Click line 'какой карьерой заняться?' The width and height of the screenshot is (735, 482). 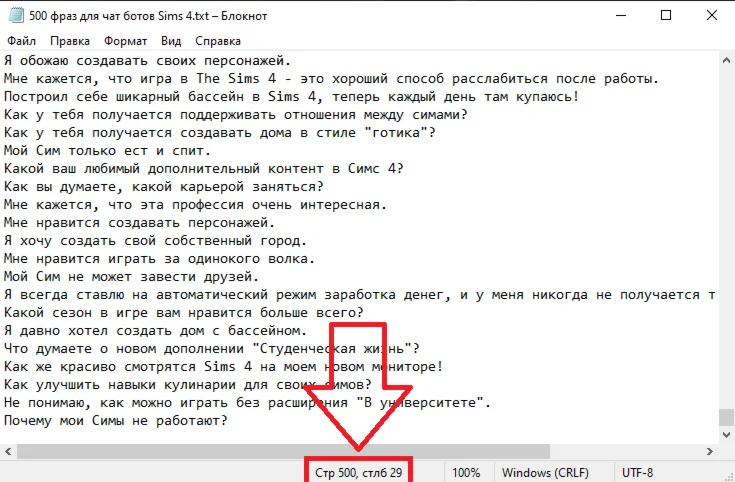point(164,187)
